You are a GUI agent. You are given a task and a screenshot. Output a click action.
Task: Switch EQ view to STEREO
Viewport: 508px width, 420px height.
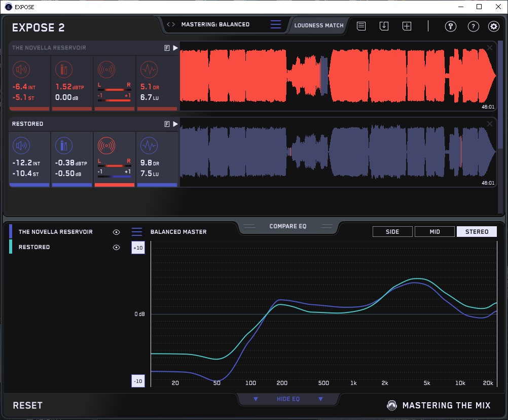pyautogui.click(x=477, y=232)
